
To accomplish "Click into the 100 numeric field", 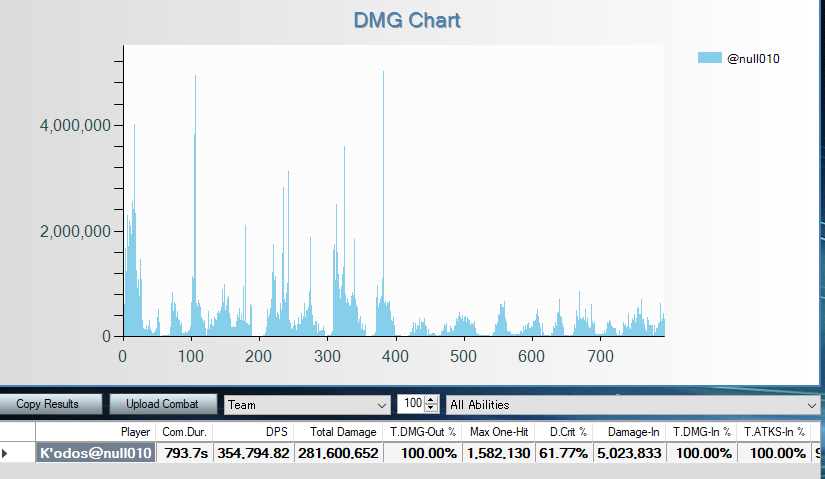I will (x=411, y=405).
